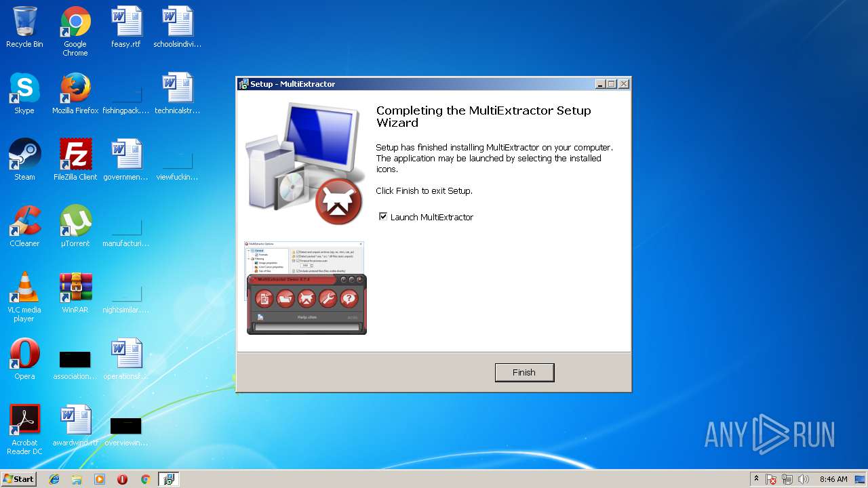Viewport: 868px width, 488px height.
Task: Select the governmen... Word document icon
Action: tap(126, 161)
